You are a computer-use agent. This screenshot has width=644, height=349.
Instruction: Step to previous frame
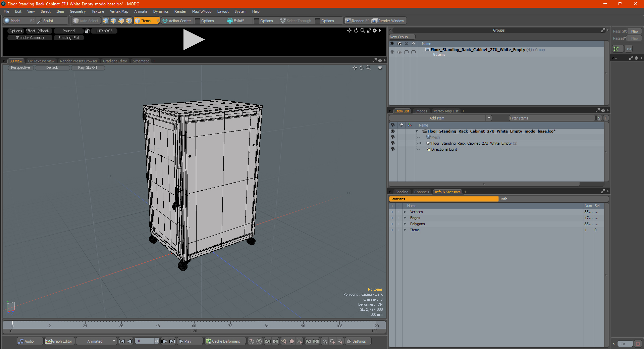coord(130,341)
